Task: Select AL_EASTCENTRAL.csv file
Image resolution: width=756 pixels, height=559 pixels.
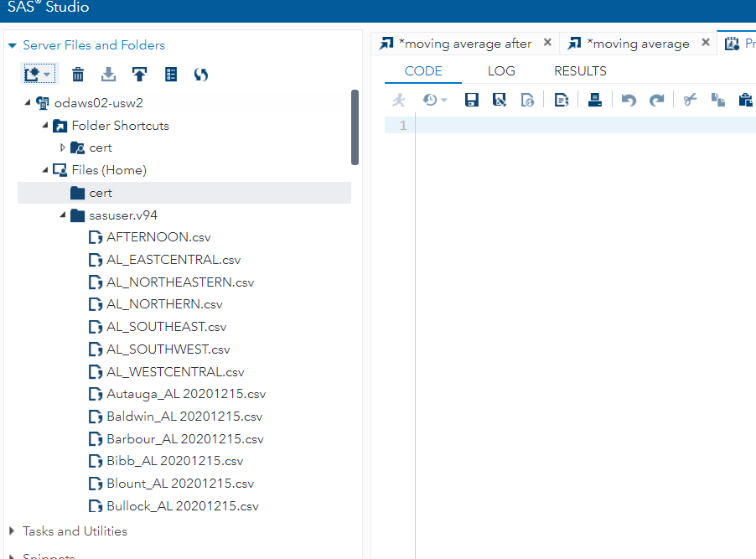Action: tap(173, 260)
